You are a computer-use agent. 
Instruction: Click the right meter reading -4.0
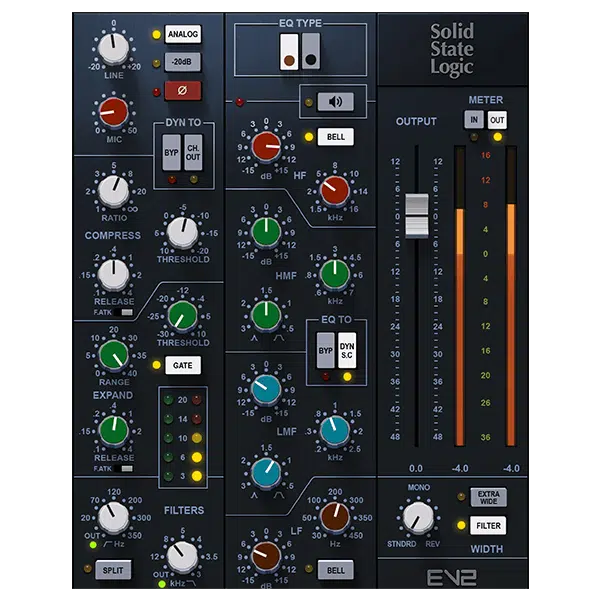pyautogui.click(x=511, y=468)
